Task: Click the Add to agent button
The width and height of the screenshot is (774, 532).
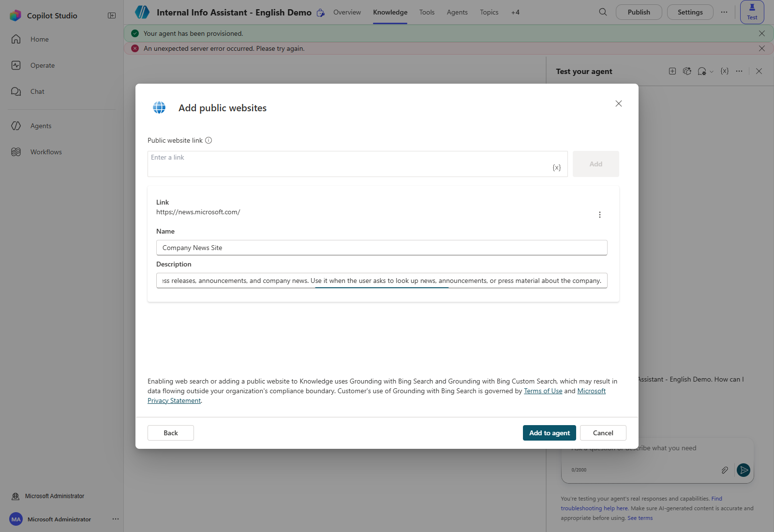Action: pos(550,433)
